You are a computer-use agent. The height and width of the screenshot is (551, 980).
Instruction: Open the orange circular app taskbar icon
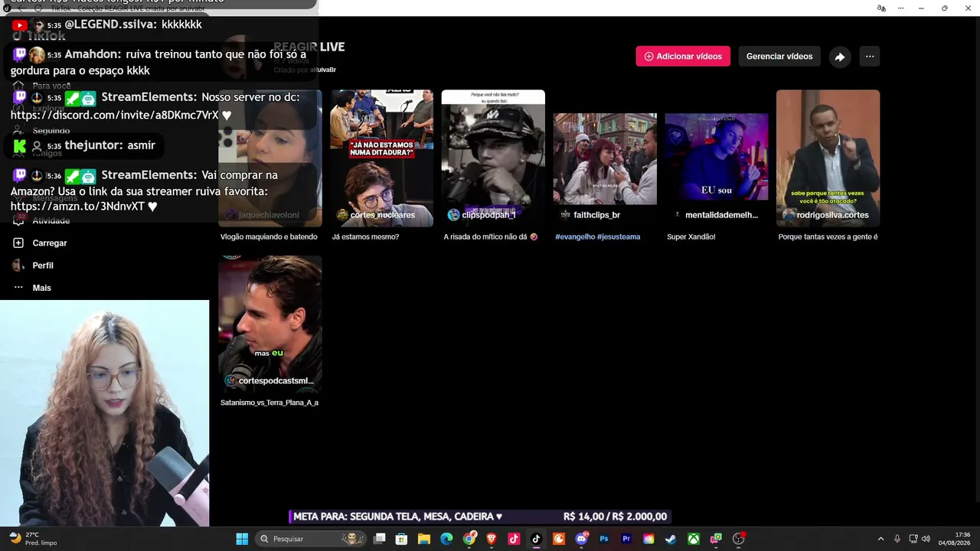(x=559, y=539)
